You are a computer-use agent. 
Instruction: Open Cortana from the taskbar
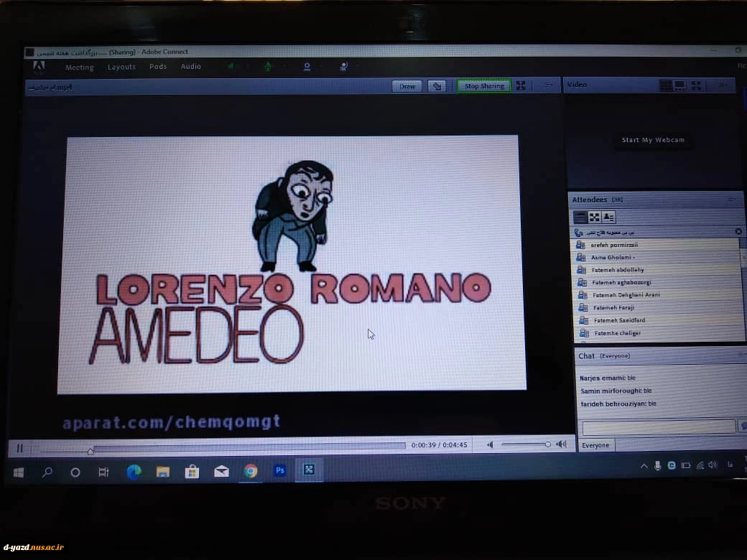tap(75, 472)
